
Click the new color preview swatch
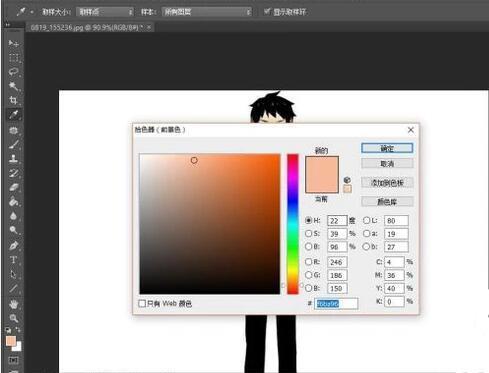[x=322, y=165]
